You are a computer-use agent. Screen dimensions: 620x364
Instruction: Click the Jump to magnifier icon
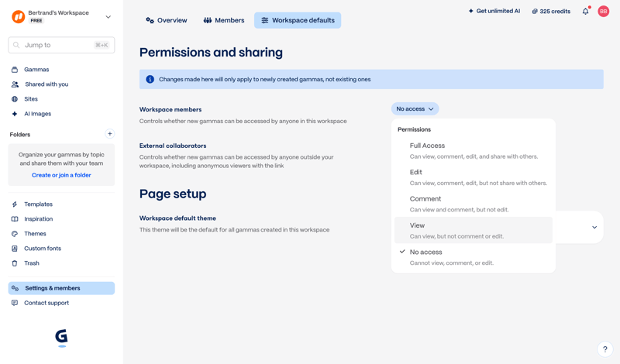16,45
